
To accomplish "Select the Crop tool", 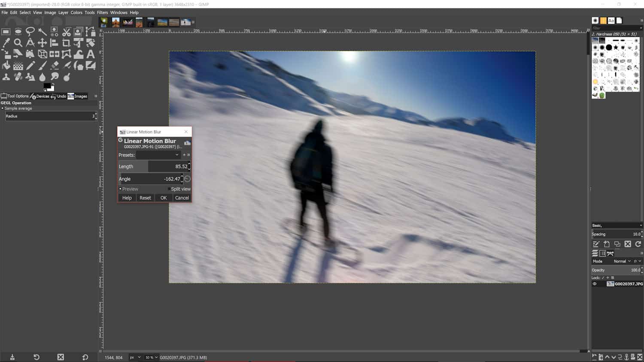I will pyautogui.click(x=66, y=42).
